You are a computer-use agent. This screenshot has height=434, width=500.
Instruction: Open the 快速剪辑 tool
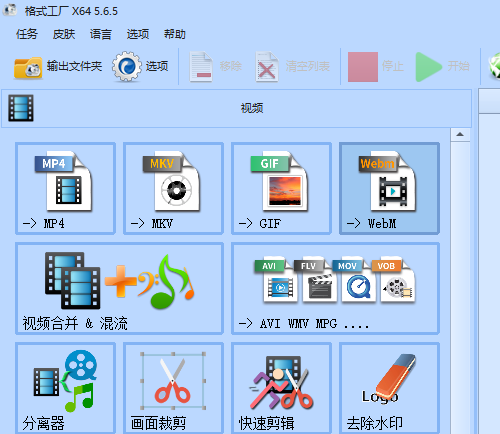pyautogui.click(x=281, y=388)
